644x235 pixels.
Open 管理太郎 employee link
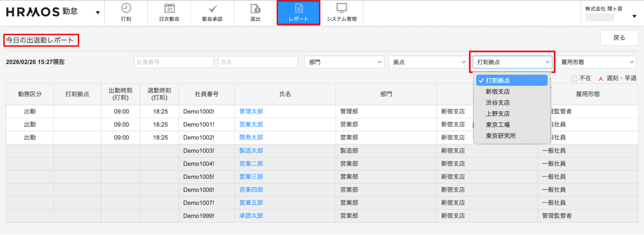251,111
